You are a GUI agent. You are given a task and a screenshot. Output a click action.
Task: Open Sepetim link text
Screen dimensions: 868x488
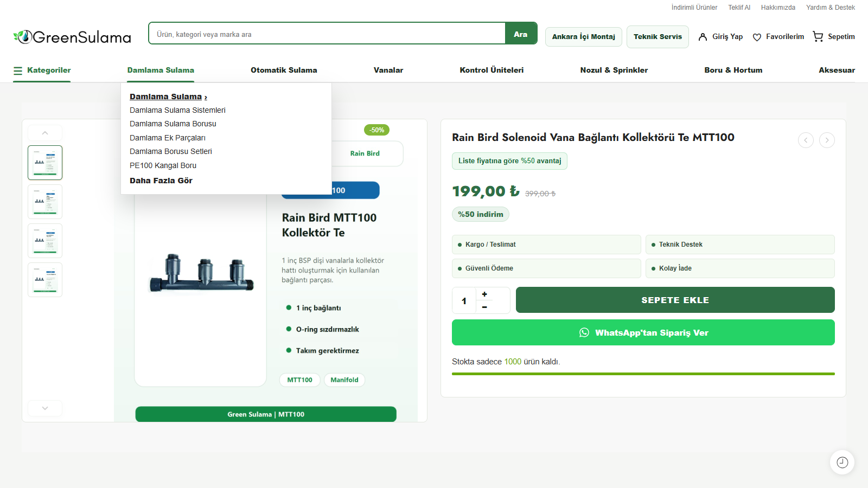point(841,37)
